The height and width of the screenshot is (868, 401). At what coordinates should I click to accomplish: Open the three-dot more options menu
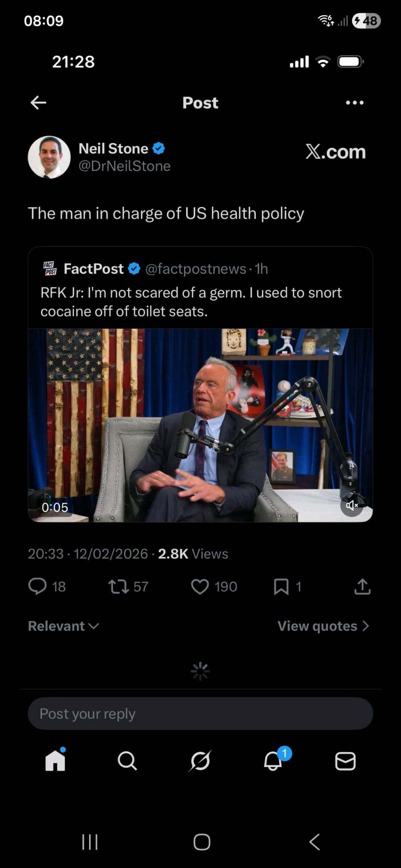pyautogui.click(x=354, y=103)
